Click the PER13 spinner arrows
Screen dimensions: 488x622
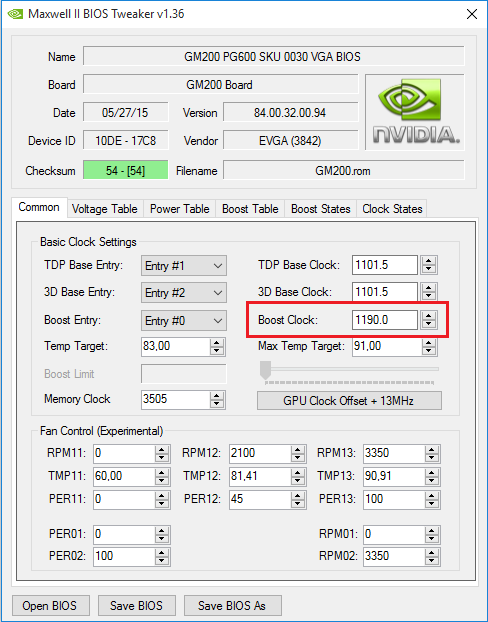pyautogui.click(x=432, y=499)
